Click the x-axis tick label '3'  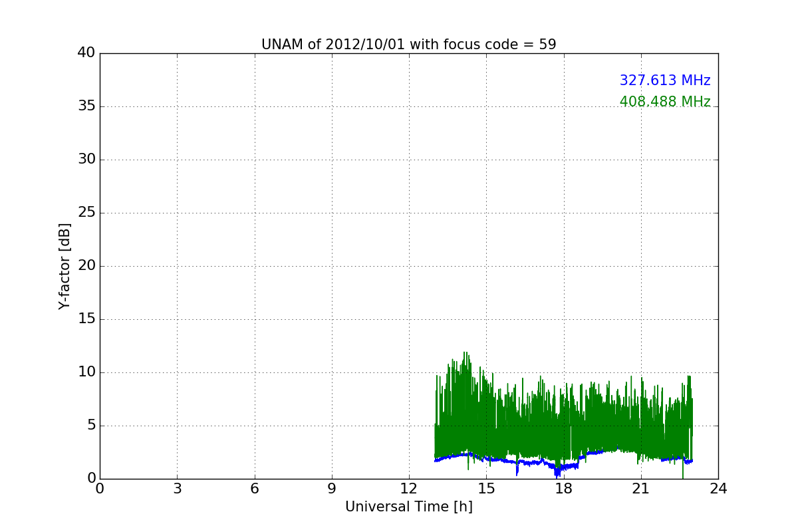tap(177, 489)
